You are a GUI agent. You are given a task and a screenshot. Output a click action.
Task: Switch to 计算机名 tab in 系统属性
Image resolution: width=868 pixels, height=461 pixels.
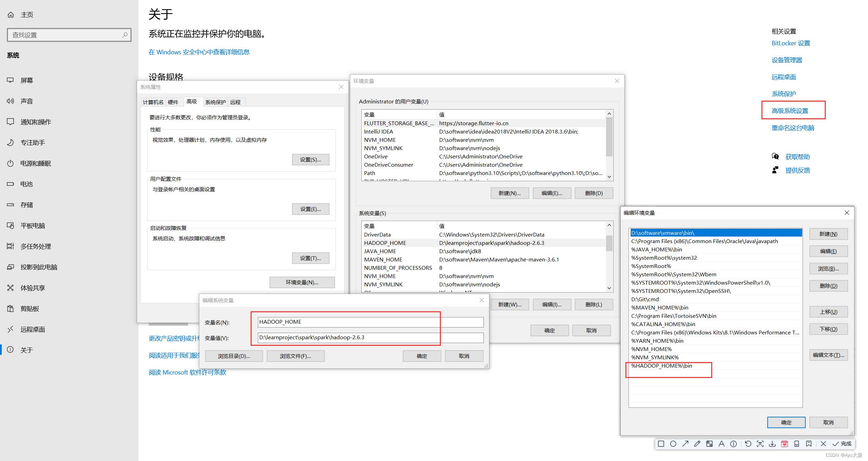(x=153, y=102)
